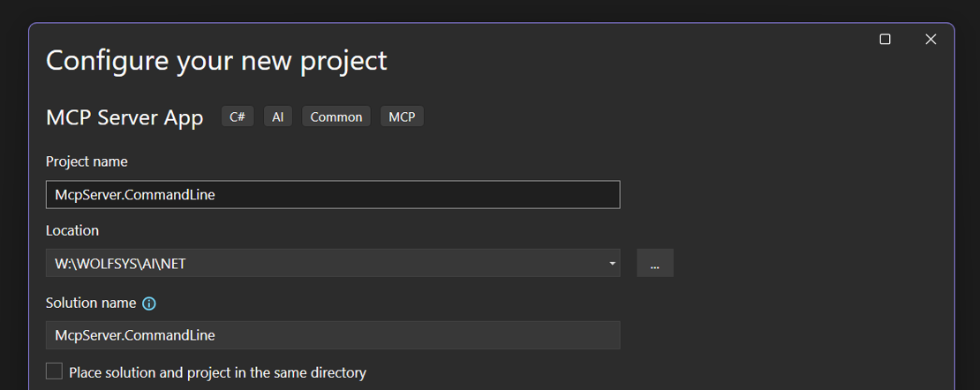Close the Configure your new project dialog
The image size is (980, 390).
pos(930,40)
